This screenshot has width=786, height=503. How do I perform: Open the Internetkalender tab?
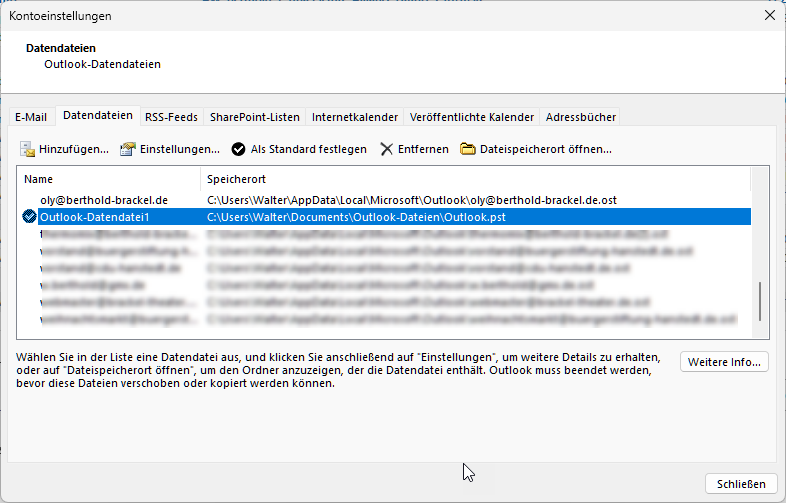[x=355, y=117]
